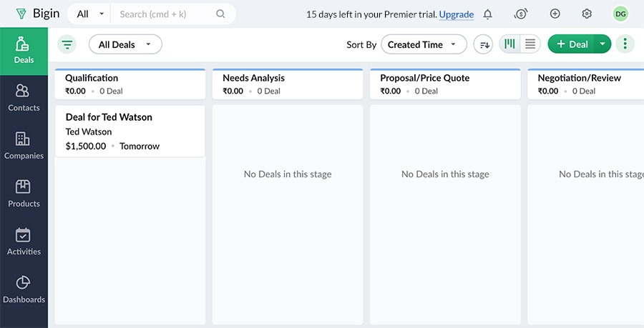
Task: Open Products in the sidebar
Action: [x=24, y=194]
